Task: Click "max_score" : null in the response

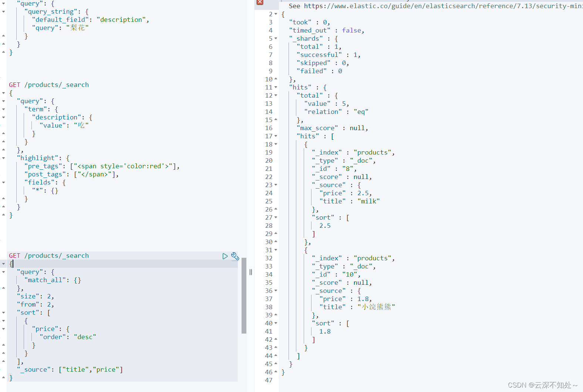Action: click(x=333, y=128)
